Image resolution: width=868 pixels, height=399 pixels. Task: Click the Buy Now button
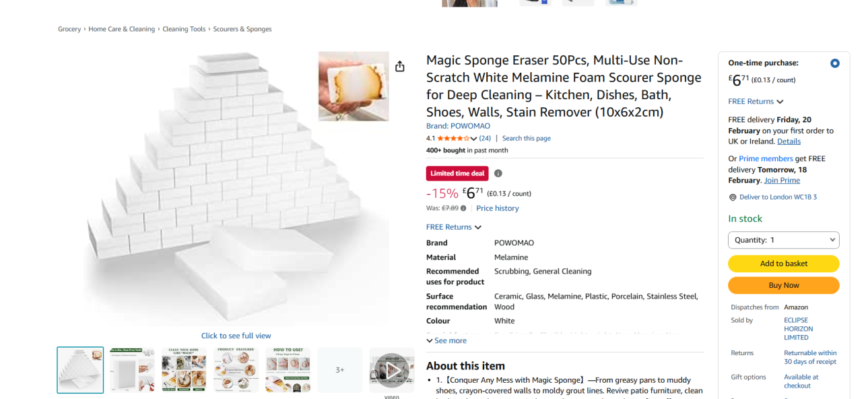tap(783, 285)
